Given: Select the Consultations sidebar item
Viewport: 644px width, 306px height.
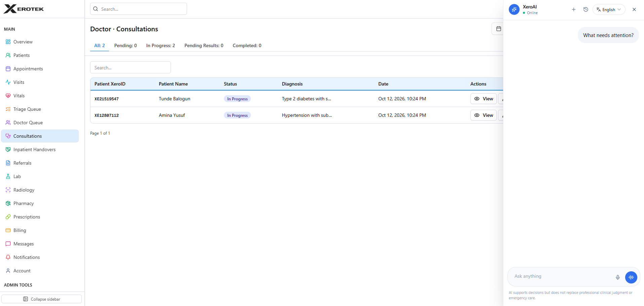Looking at the screenshot, I should point(40,136).
